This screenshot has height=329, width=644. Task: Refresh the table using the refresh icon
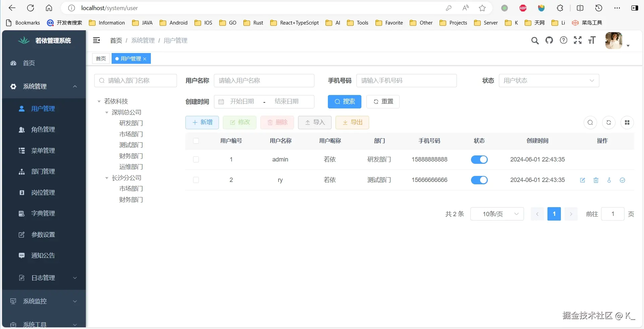(609, 123)
